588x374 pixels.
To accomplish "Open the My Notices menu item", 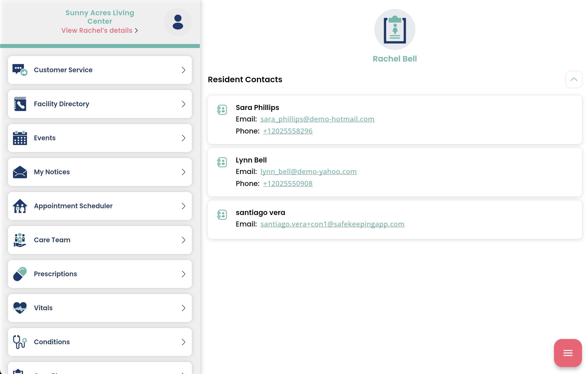I will (100, 172).
